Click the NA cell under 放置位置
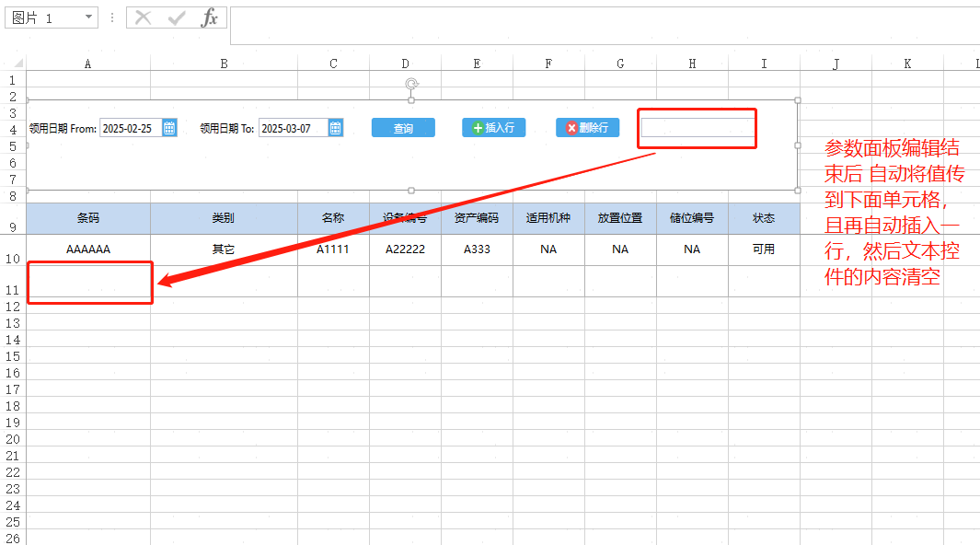Screen dimensions: 980x545 [x=620, y=249]
